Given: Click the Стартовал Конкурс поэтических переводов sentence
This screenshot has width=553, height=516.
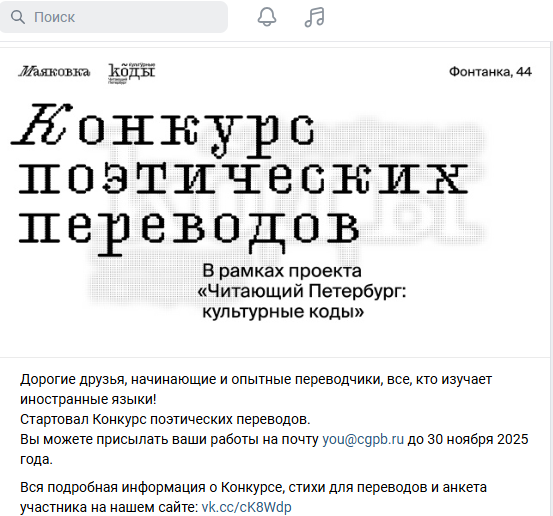Looking at the screenshot, I should click(165, 420).
